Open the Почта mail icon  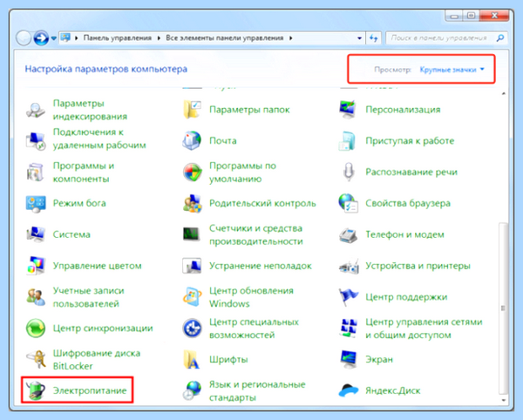point(192,140)
